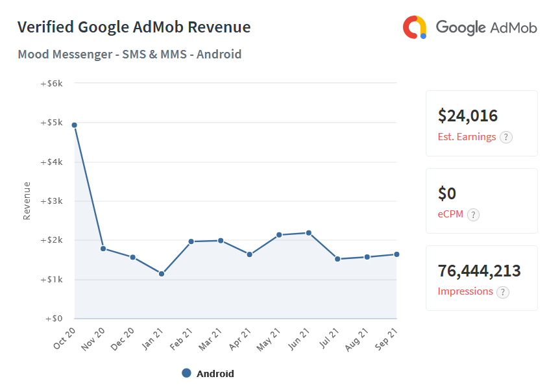Click the +$6k axis label
The height and width of the screenshot is (392, 560).
[51, 84]
